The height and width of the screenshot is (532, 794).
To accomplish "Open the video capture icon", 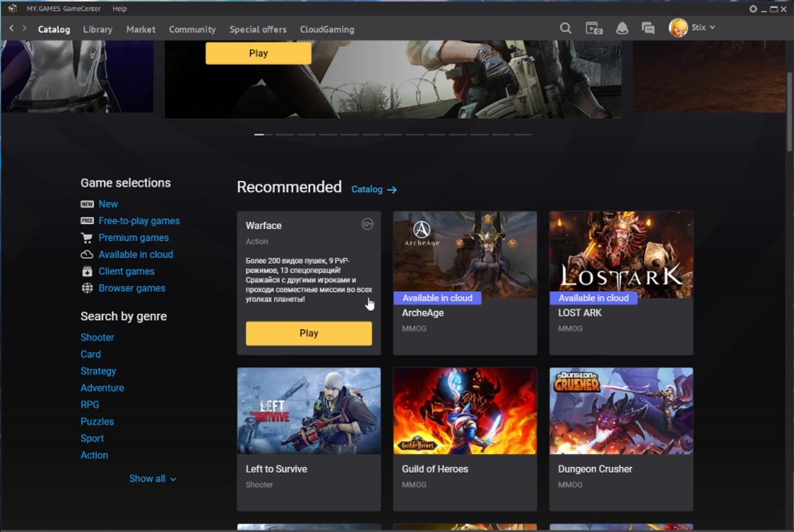I will pos(594,28).
